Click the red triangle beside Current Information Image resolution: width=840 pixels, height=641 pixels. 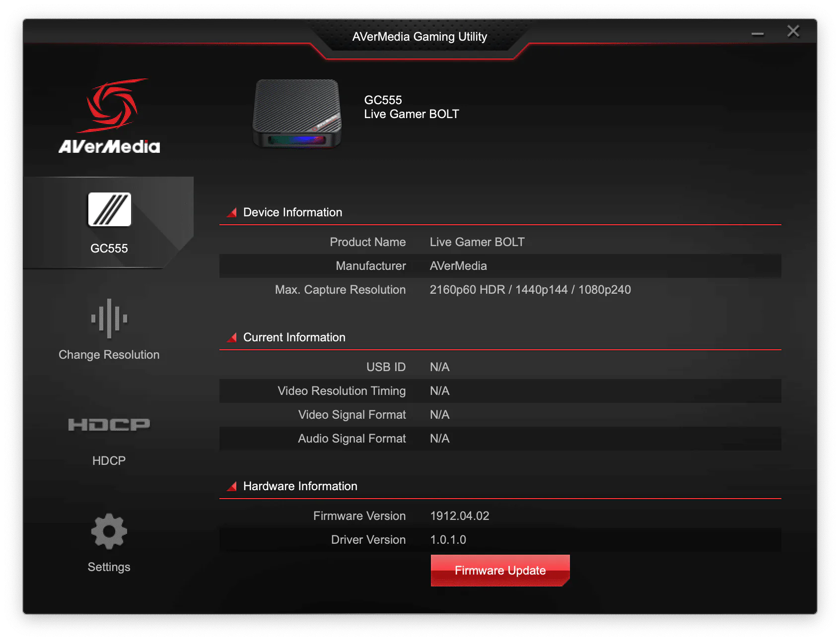point(232,337)
